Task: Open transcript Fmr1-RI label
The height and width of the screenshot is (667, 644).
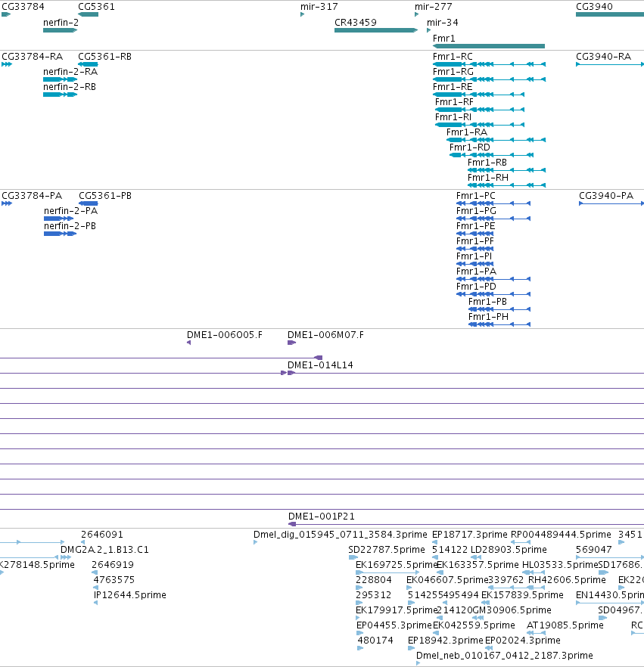Action: pyautogui.click(x=453, y=117)
